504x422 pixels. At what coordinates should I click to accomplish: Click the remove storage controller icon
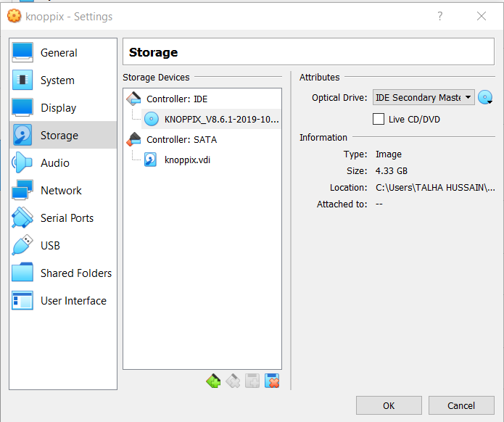coord(233,381)
